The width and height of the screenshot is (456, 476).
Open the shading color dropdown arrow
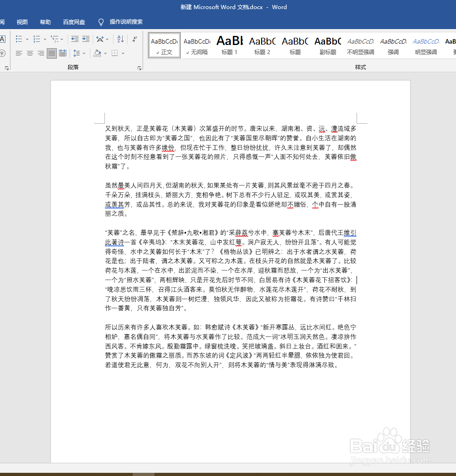tap(105, 53)
